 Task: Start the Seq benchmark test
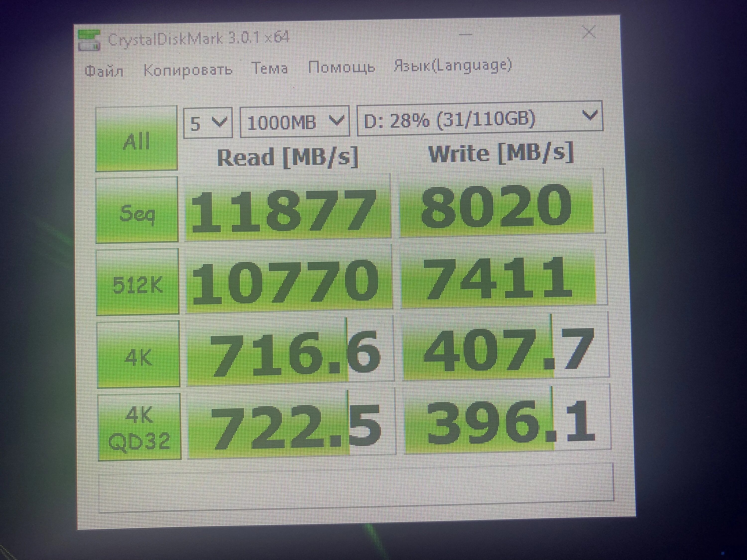point(137,209)
